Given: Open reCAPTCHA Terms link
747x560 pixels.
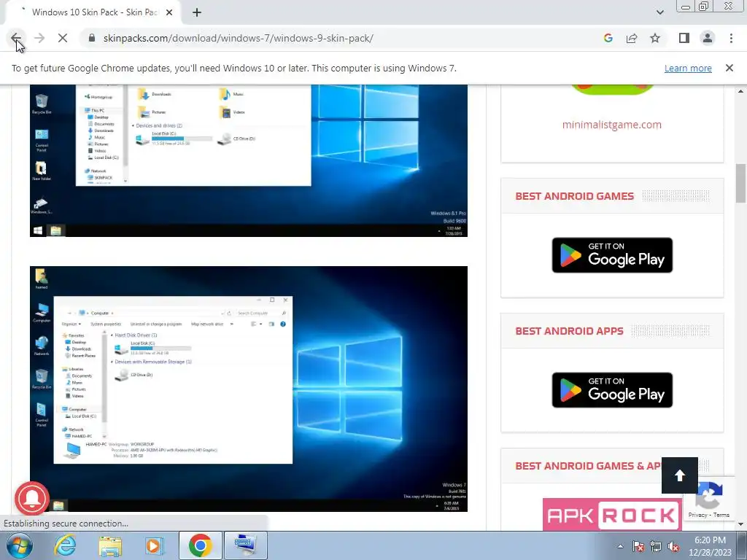Looking at the screenshot, I should [721, 515].
